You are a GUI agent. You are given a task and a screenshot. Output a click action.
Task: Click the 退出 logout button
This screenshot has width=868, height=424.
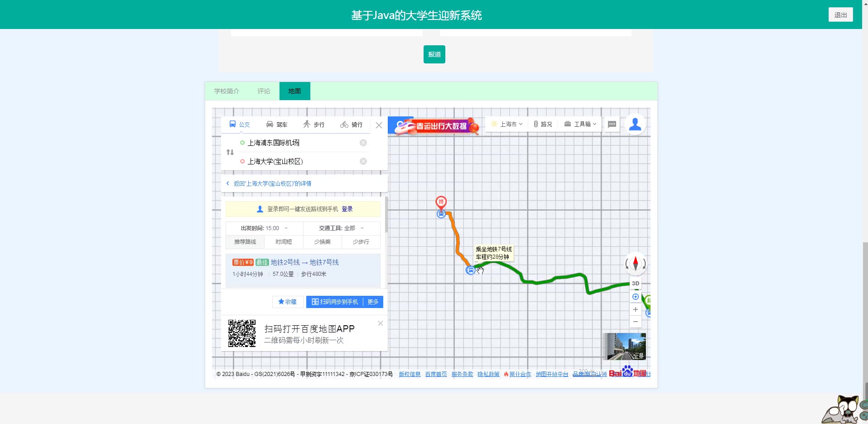(x=840, y=14)
